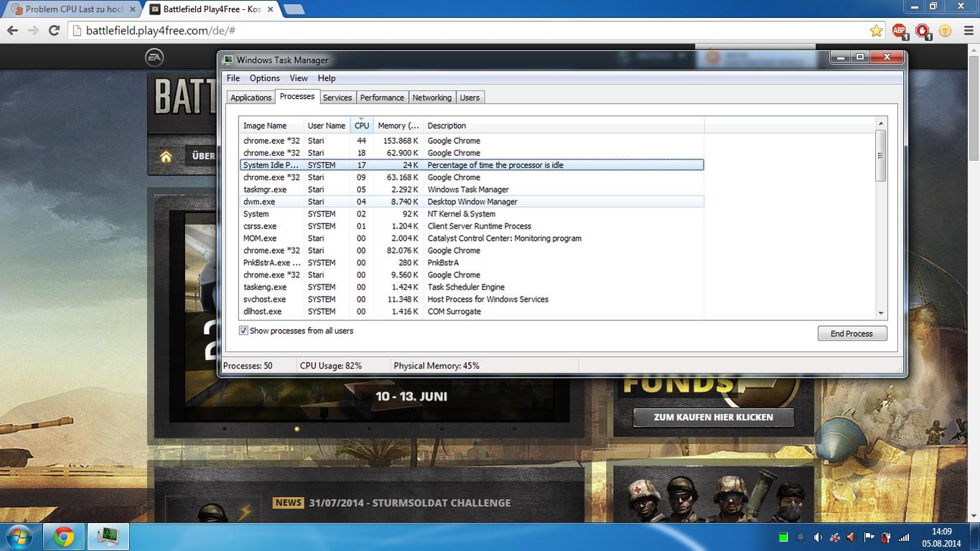The height and width of the screenshot is (551, 980).
Task: Click the home icon on Battlefield site
Action: point(166,156)
